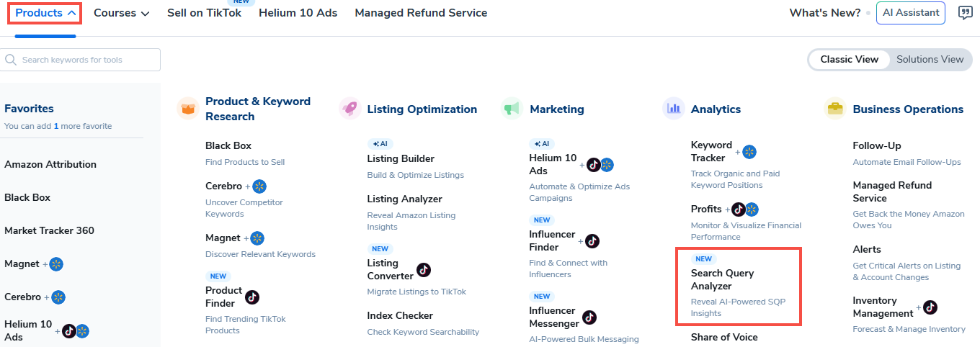Open What's New? link

(824, 13)
